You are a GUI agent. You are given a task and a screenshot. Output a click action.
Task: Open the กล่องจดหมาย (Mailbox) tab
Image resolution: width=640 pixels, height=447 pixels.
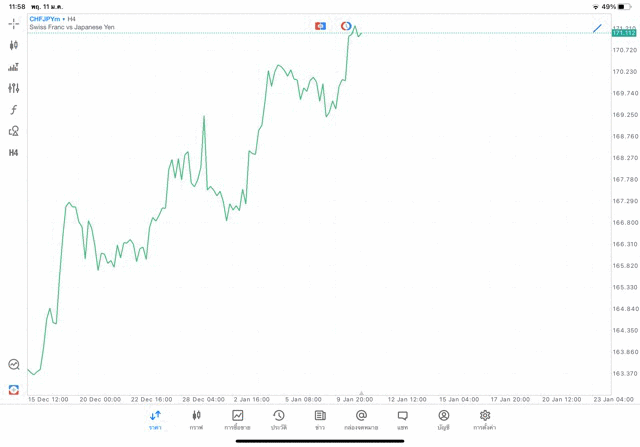coord(361,419)
